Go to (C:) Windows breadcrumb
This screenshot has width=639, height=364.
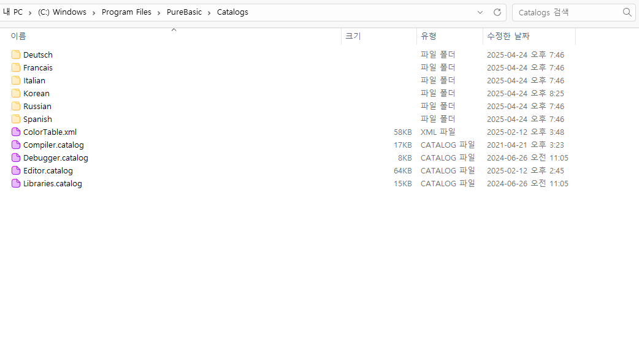click(62, 12)
